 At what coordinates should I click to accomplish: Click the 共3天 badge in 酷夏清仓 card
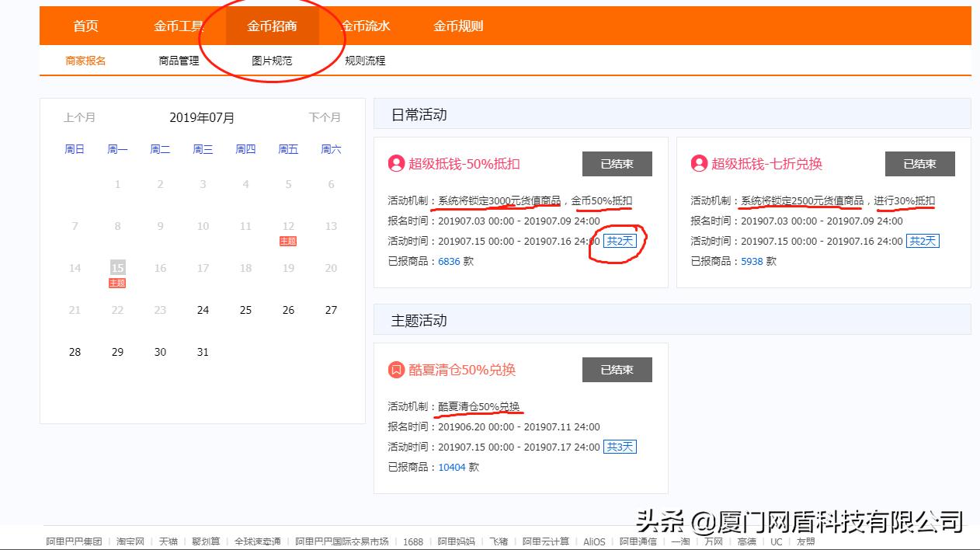point(618,447)
